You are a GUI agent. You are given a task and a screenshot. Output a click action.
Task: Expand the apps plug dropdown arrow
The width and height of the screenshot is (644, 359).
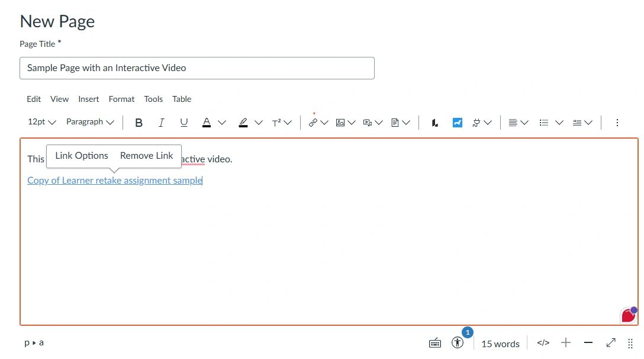tap(488, 123)
